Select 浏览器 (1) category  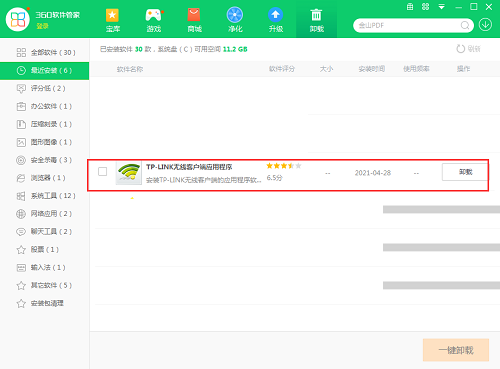[x=45, y=178]
